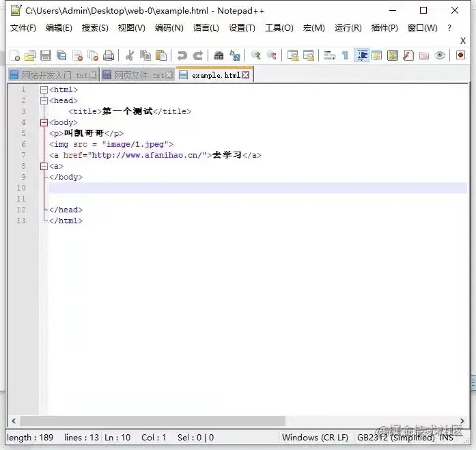The image size is (476, 450).
Task: Zoom out with the magnifier minus icon
Action: pyautogui.click(x=272, y=55)
